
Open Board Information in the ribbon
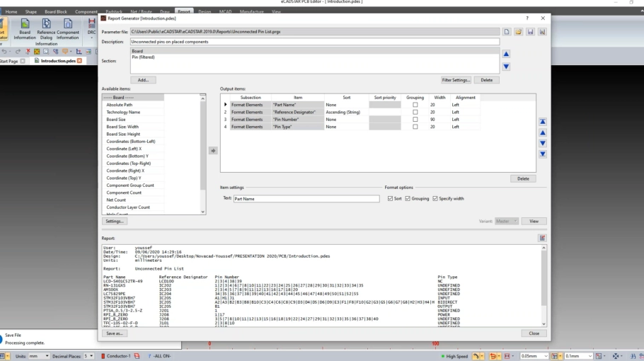coord(25,29)
